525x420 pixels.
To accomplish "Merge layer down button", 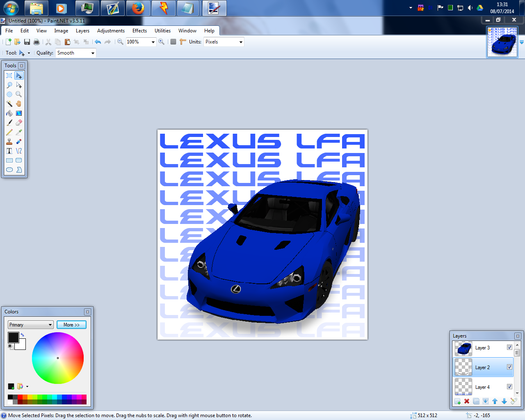I will coord(486,401).
